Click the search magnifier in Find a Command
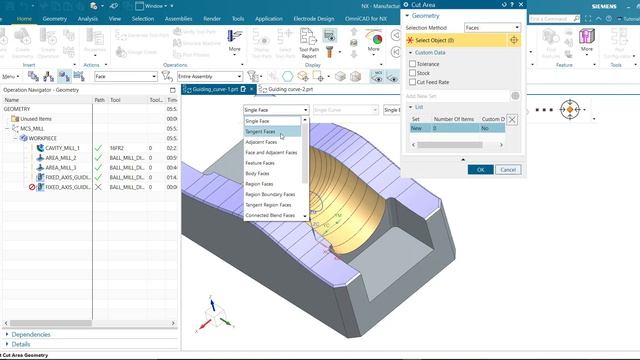Image resolution: width=640 pixels, height=360 pixels. [576, 19]
